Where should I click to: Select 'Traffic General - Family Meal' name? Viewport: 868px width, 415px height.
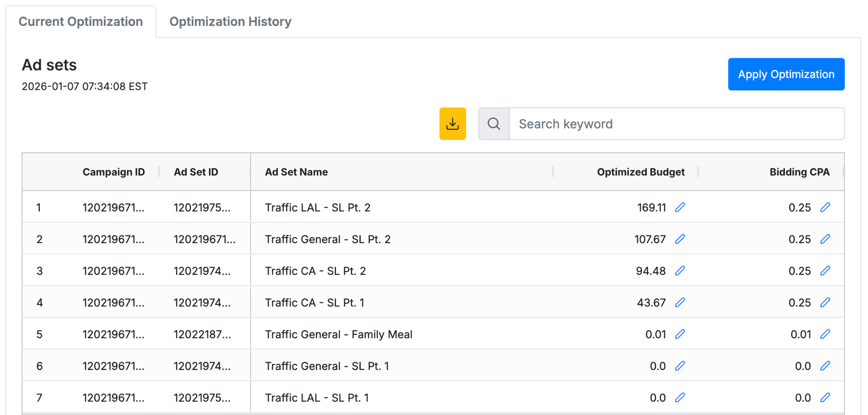339,334
